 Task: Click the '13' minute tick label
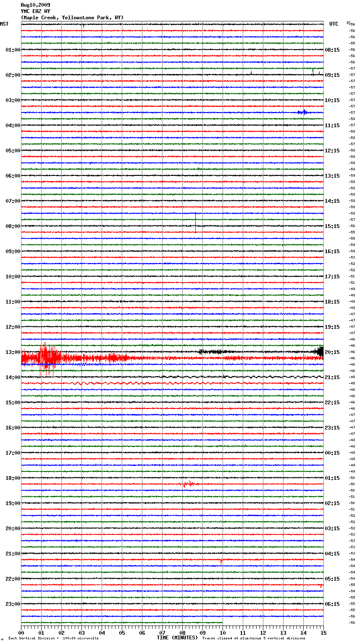[283, 633]
